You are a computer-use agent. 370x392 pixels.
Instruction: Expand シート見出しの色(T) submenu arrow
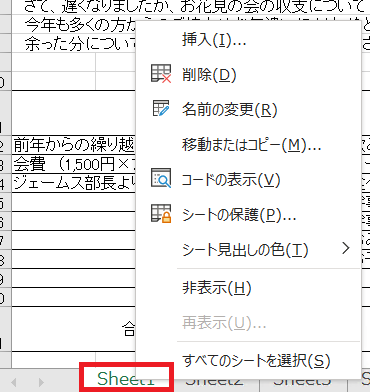346,248
